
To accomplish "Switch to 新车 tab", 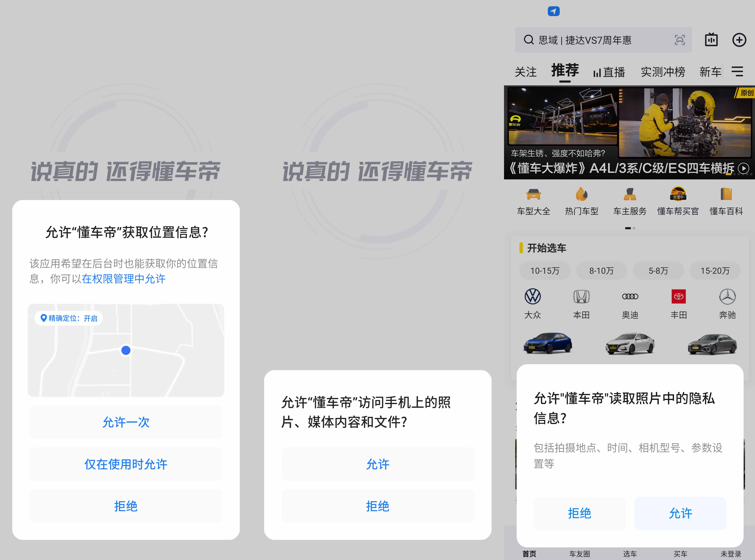I will [710, 72].
